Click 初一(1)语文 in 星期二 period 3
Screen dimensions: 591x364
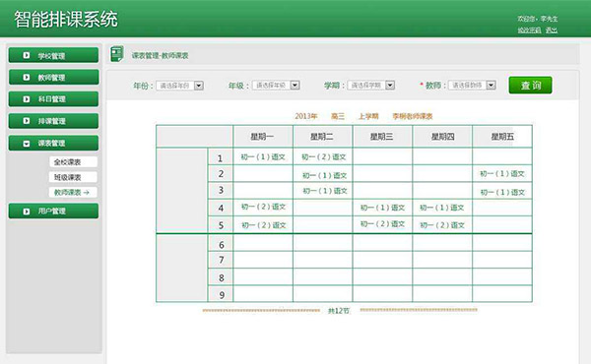point(325,191)
